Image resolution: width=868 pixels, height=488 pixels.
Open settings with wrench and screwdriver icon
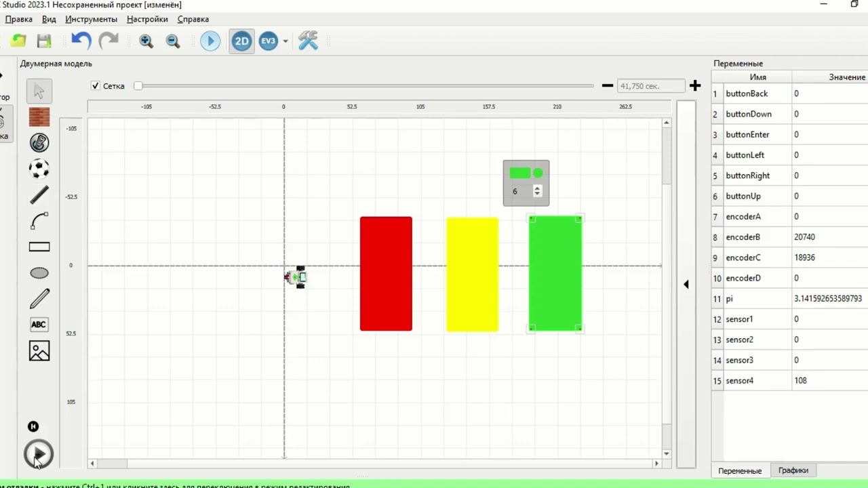309,41
